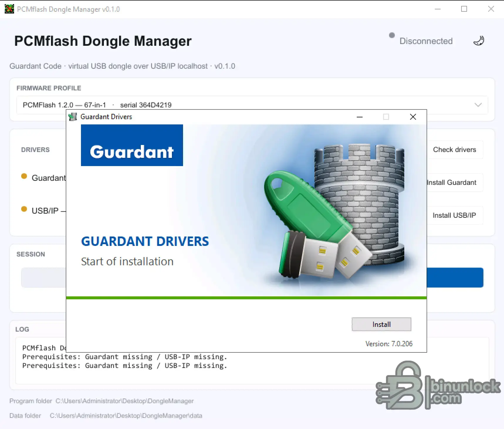Click the blue session start button
This screenshot has height=429, width=504.
coord(455,278)
